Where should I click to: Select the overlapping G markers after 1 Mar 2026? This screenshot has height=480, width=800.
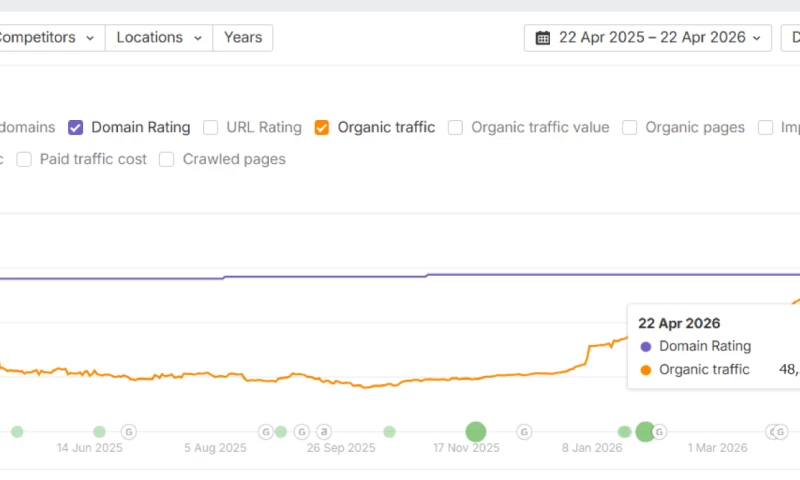778,432
